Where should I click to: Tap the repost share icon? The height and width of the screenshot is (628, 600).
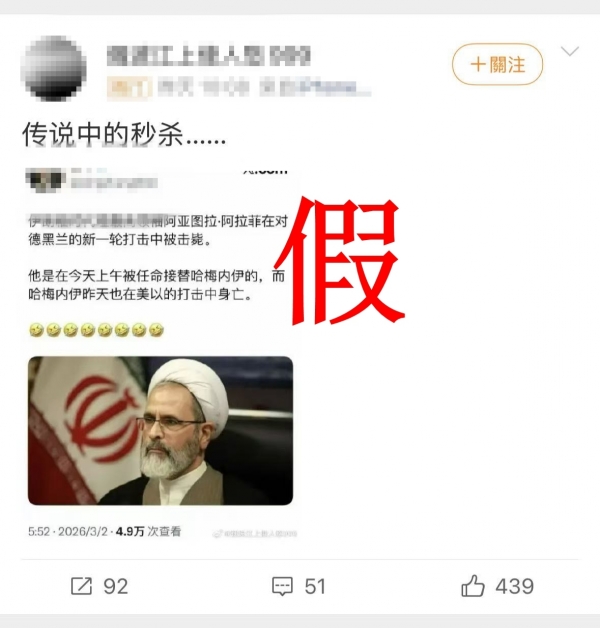82,587
